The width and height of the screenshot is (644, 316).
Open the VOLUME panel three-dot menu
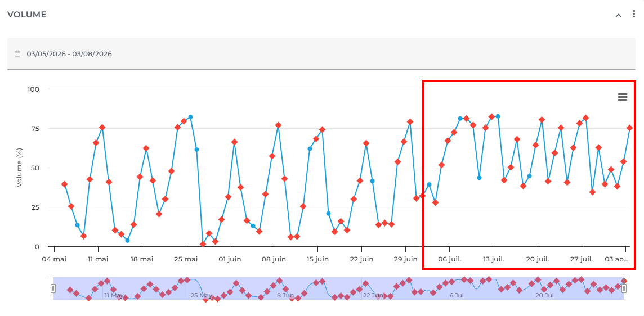[634, 15]
